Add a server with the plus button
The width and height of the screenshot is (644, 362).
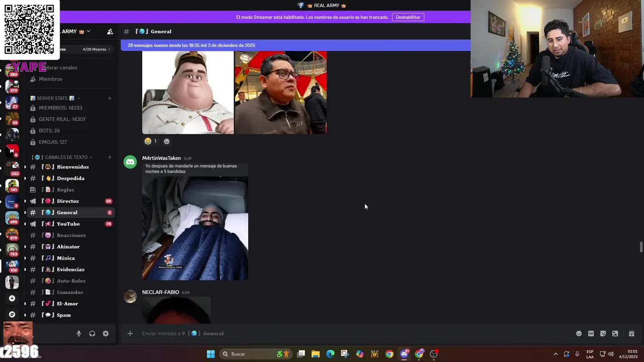click(x=12, y=298)
